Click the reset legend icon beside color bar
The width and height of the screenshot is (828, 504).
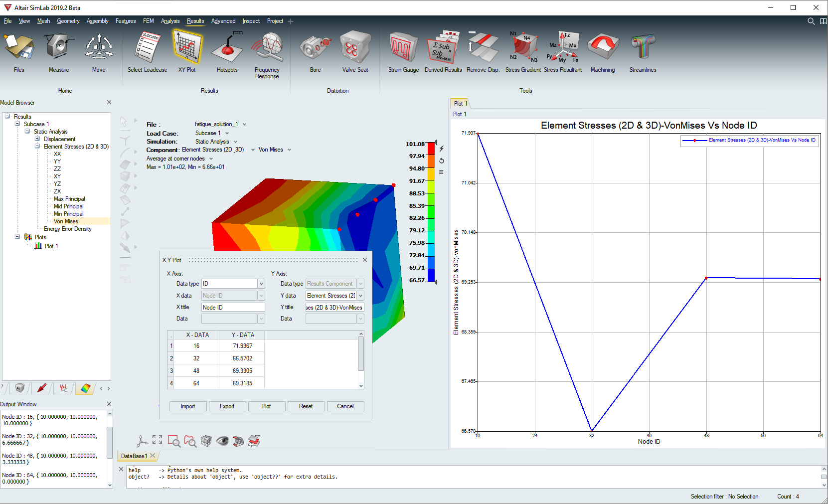coord(442,161)
